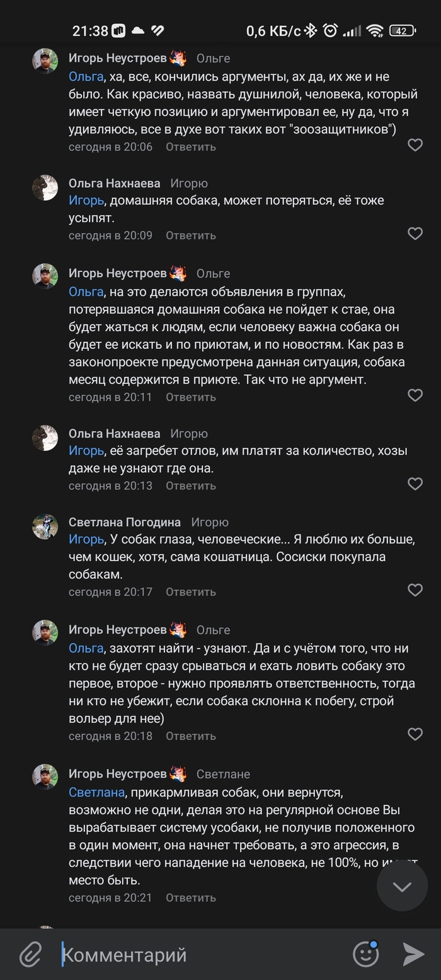The image size is (441, 980).
Task: Like Olga's comment posted at 20:13
Action: click(415, 484)
